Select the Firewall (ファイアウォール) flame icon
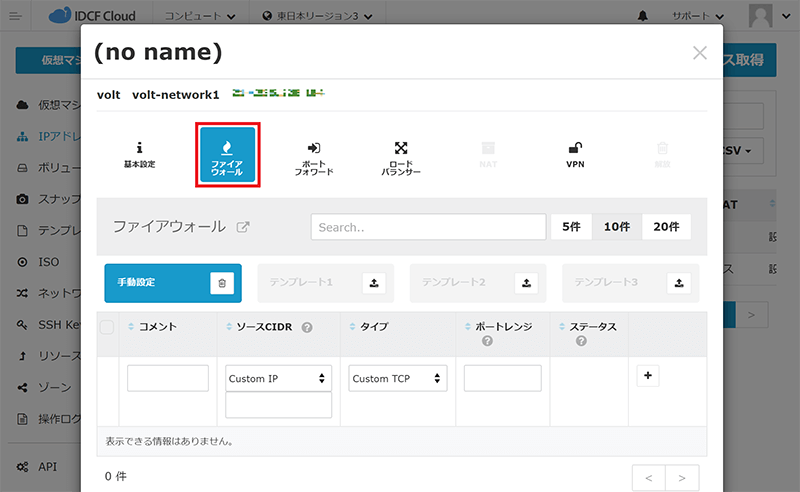Viewport: 800px width, 492px height. [228, 155]
